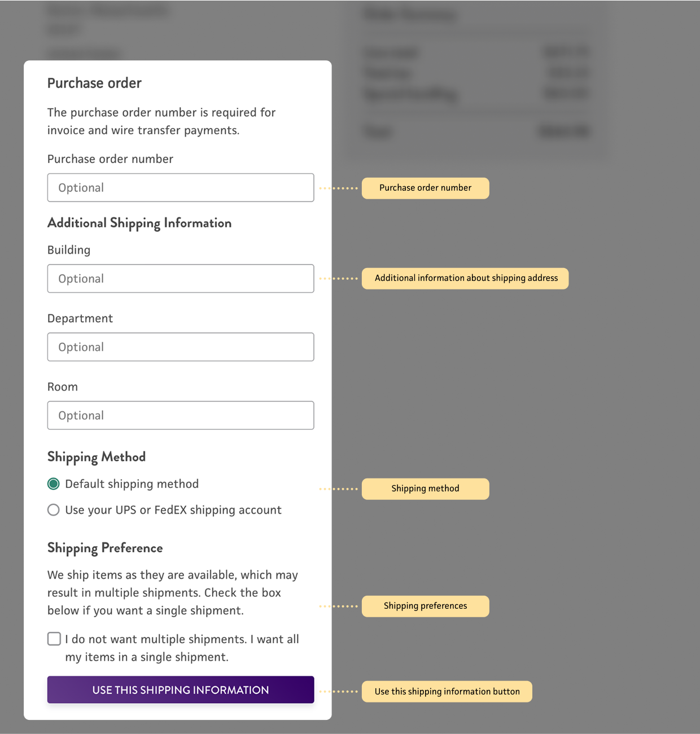This screenshot has width=700, height=734.
Task: Click Use this shipping information button callout
Action: 447,692
